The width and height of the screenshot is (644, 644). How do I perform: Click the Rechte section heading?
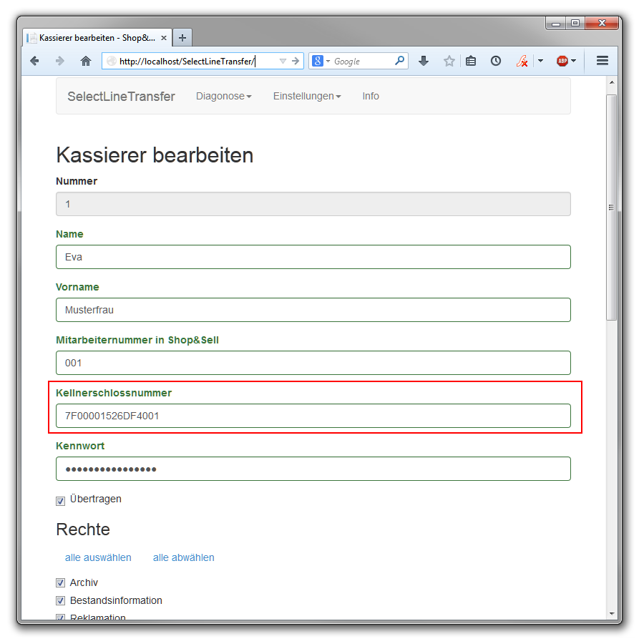(83, 530)
